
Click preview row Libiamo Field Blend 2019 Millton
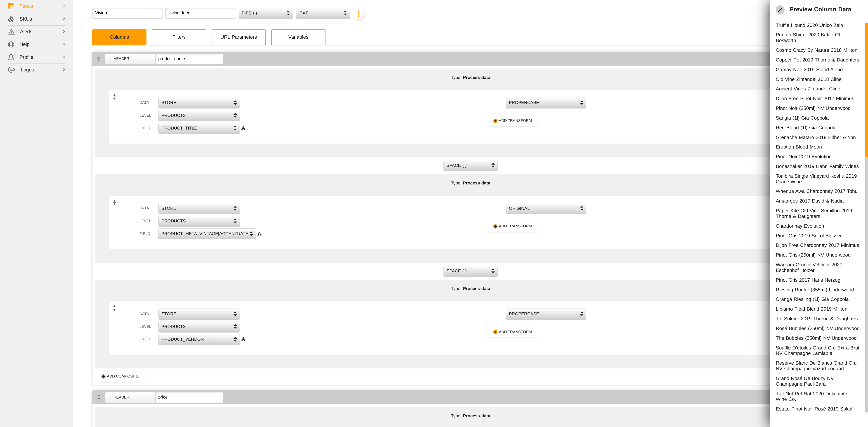click(x=811, y=309)
